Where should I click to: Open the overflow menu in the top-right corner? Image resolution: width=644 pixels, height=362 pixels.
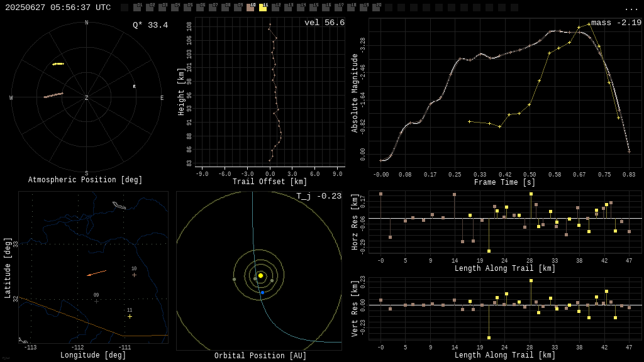pos(631,8)
